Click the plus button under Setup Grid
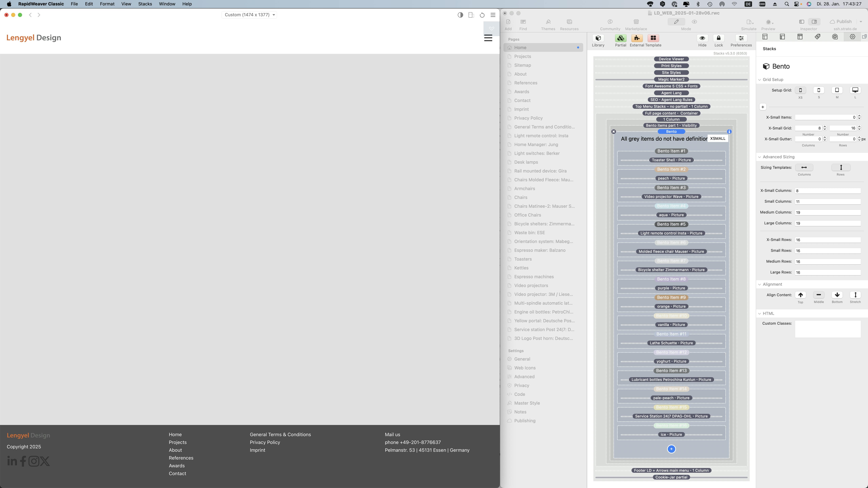Screen dimensions: 868x488 pos(763,107)
